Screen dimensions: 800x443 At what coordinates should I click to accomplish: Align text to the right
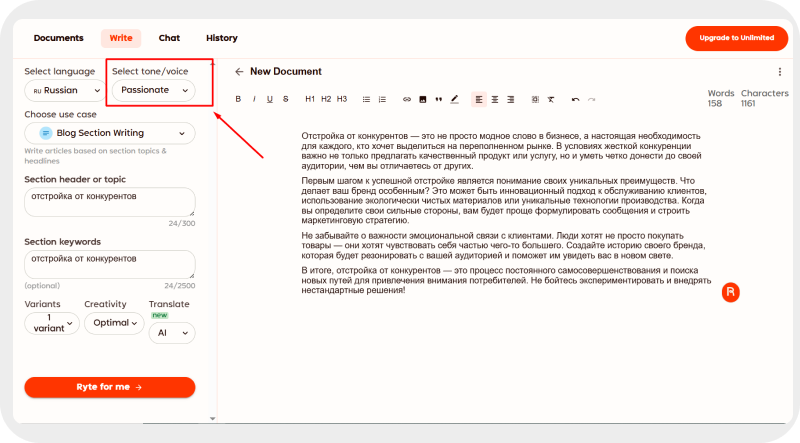[510, 100]
